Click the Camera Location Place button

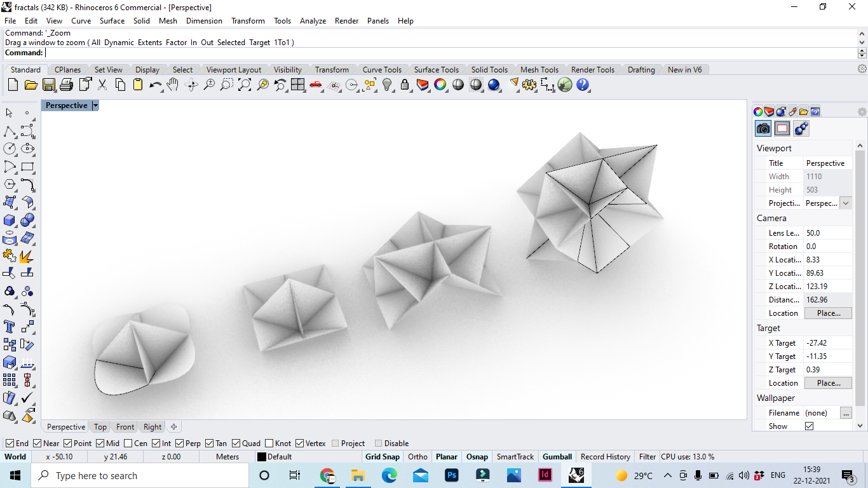pos(828,313)
